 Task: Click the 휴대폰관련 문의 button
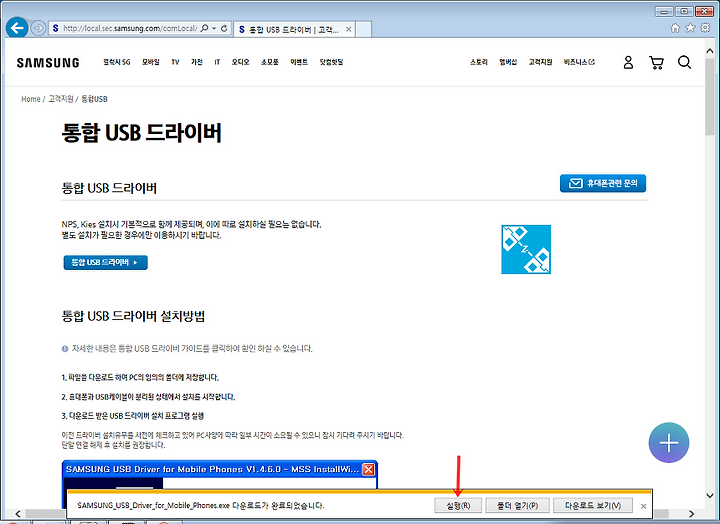tap(603, 183)
